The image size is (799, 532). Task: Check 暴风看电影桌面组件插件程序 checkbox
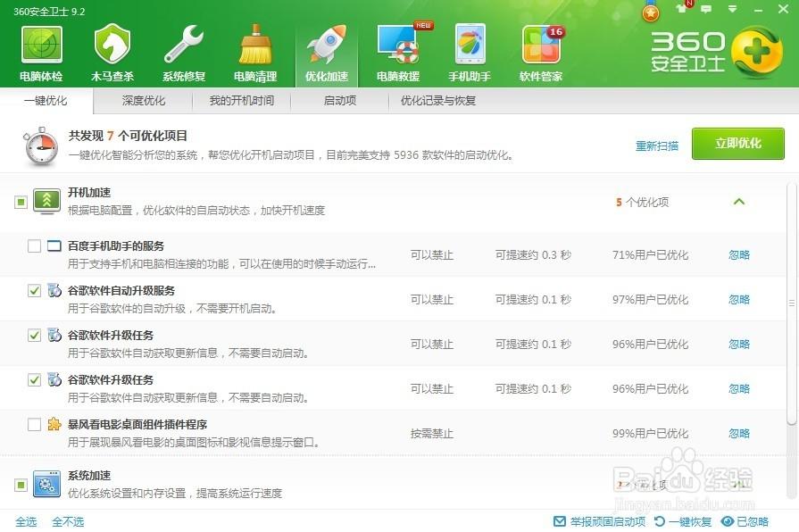(34, 425)
